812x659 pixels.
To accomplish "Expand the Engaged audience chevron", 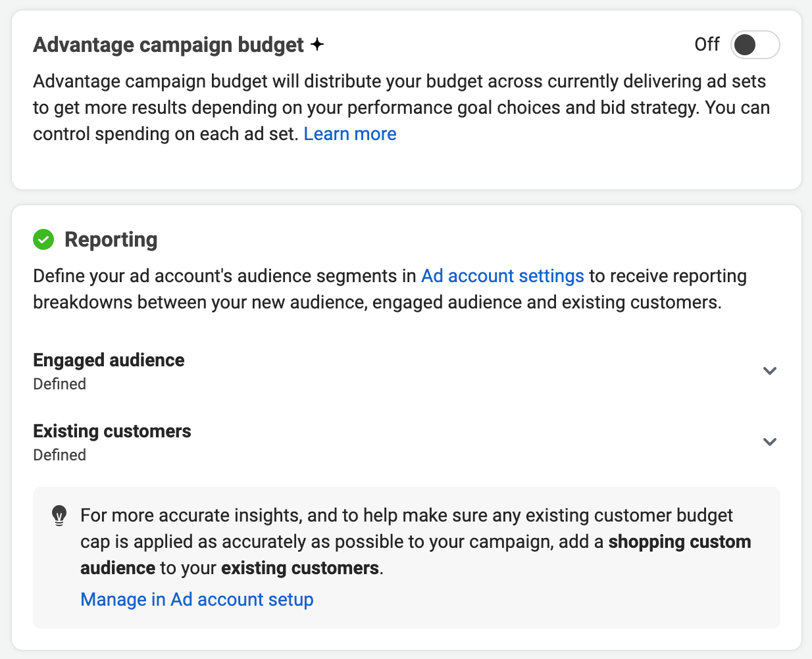I will 770,371.
